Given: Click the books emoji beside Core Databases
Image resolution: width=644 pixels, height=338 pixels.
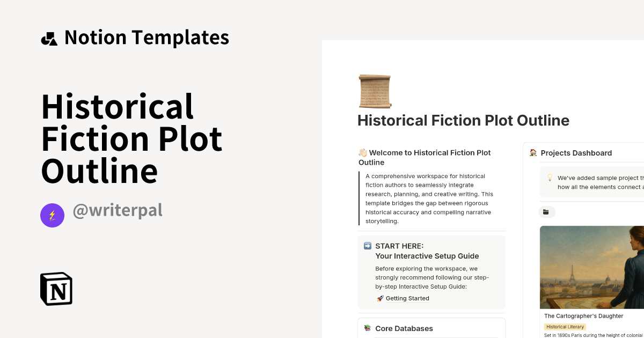Looking at the screenshot, I should click(368, 328).
